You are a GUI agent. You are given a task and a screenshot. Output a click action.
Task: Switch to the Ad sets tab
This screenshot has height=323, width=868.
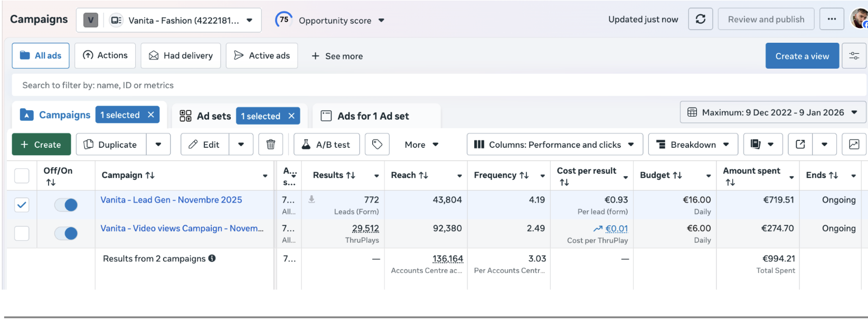click(214, 116)
